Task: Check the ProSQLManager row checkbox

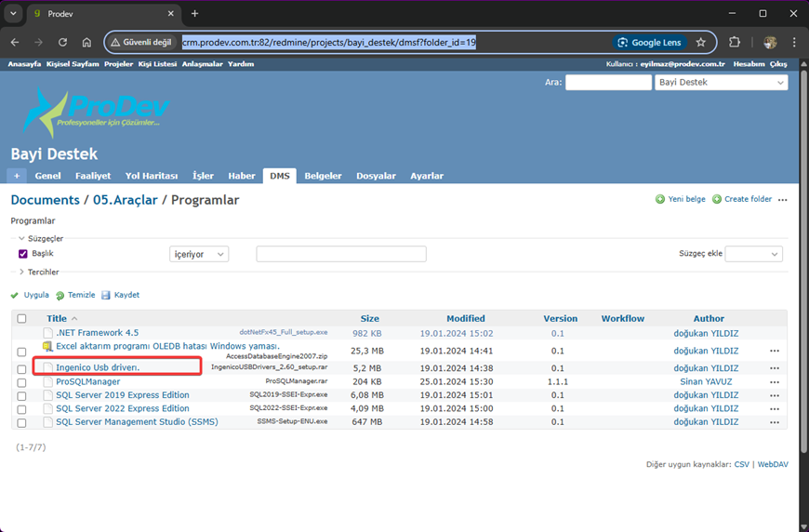Action: coord(21,383)
